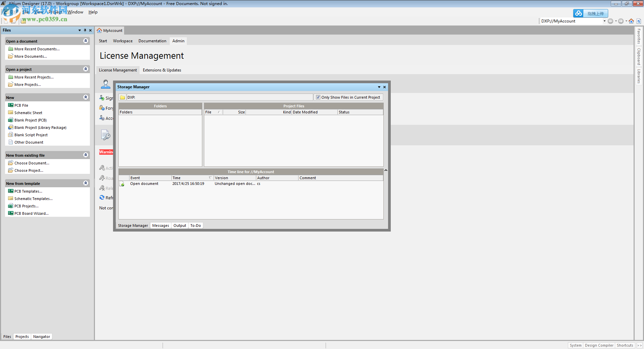Image resolution: width=644 pixels, height=349 pixels.
Task: Open Schematic Templates icon
Action: click(x=11, y=199)
